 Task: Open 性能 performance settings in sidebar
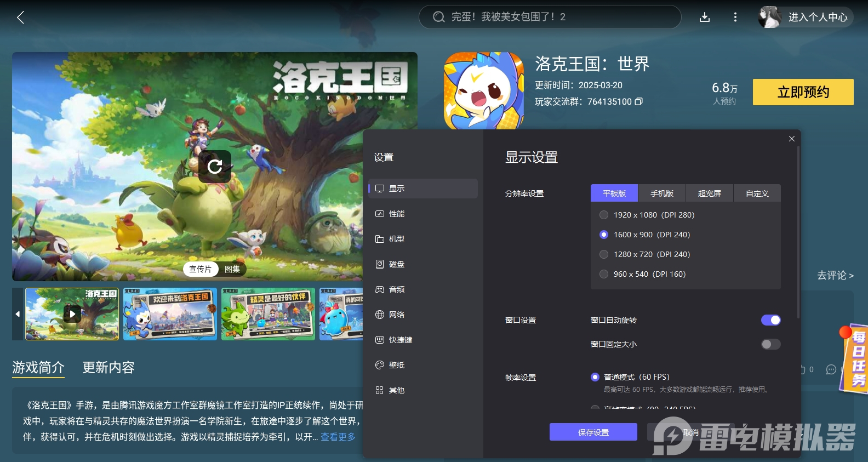pyautogui.click(x=423, y=214)
